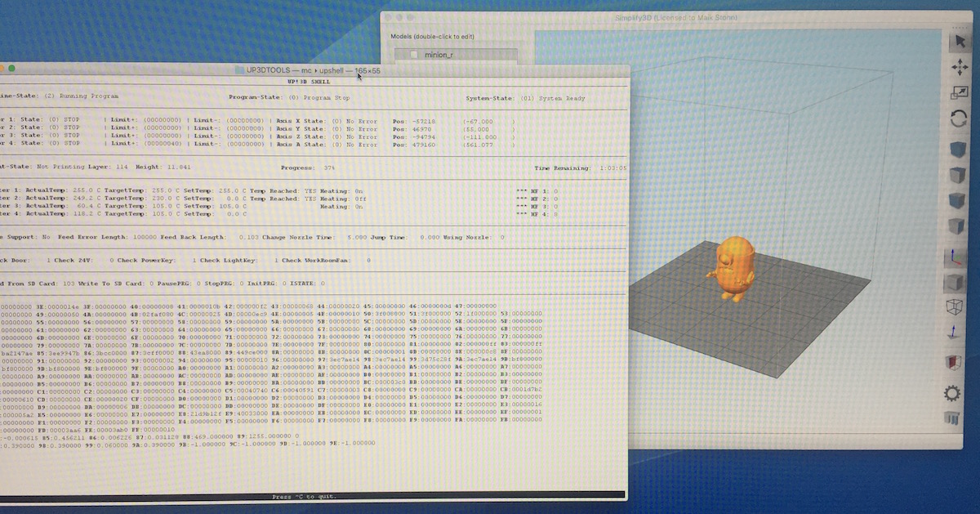This screenshot has height=514, width=980.
Task: Click the 'Models (double-click to edit)' label
Action: tap(434, 37)
